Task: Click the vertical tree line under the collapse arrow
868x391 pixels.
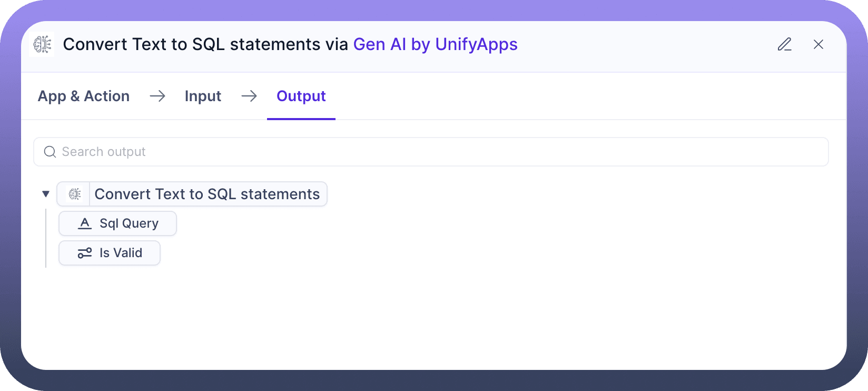Action: click(46, 238)
